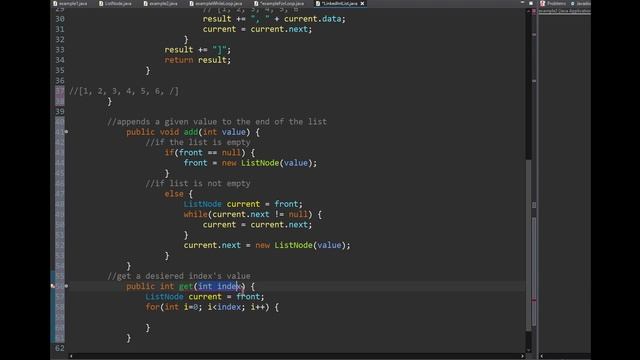
Task: Click the red error marker in overview ruler
Action: coord(534,300)
